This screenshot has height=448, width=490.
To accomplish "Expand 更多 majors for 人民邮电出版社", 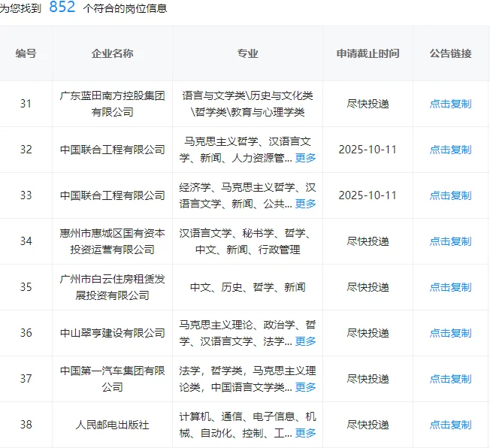I will pyautogui.click(x=305, y=433).
